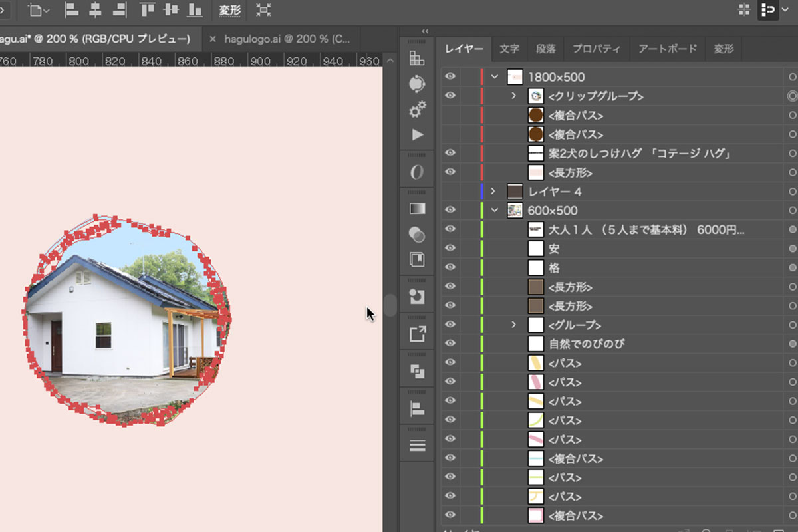This screenshot has width=798, height=532.
Task: Open the Align panel icon in dock
Action: tap(417, 408)
